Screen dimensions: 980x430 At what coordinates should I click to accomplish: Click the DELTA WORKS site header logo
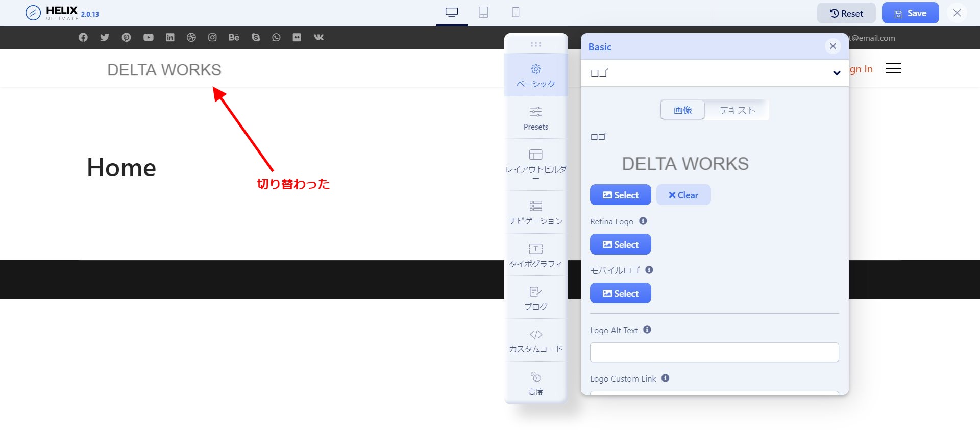(164, 70)
